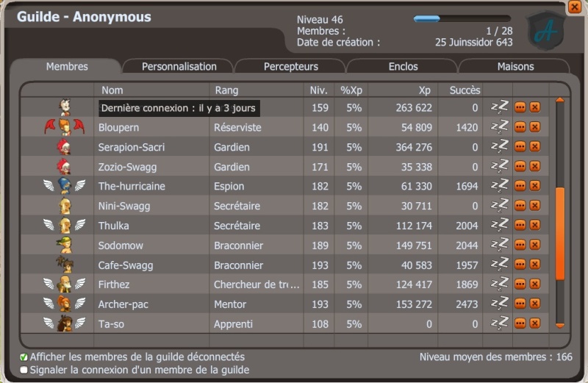
Task: Click the guild experience progress bar
Action: 462,19
